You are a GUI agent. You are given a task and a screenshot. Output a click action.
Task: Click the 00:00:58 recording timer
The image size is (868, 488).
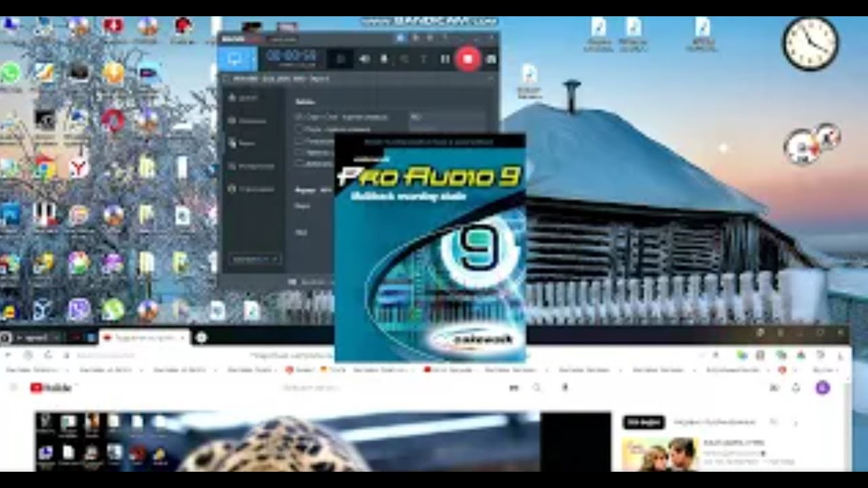(x=291, y=56)
